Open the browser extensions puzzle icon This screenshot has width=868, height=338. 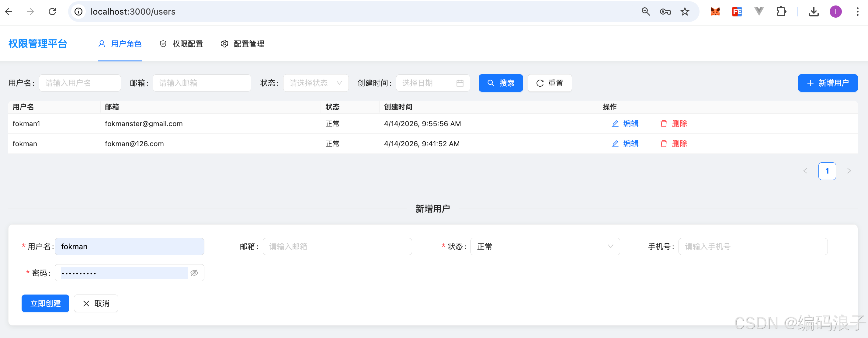pos(781,12)
